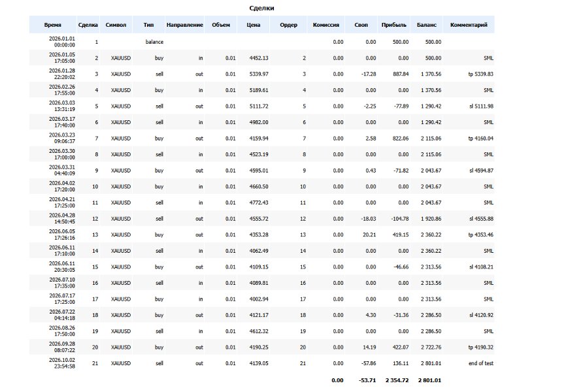Click the Цена column header
Viewport: 570px width, 392px height.
click(254, 25)
